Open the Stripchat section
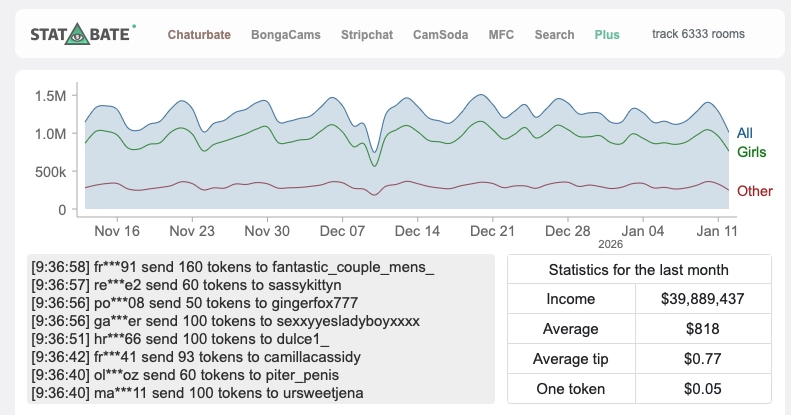 click(x=367, y=35)
